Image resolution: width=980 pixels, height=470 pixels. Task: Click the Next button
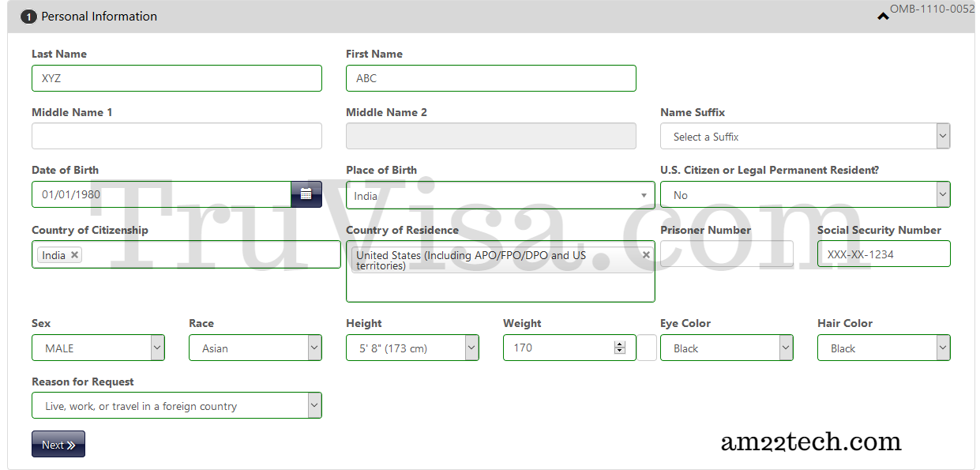(58, 444)
